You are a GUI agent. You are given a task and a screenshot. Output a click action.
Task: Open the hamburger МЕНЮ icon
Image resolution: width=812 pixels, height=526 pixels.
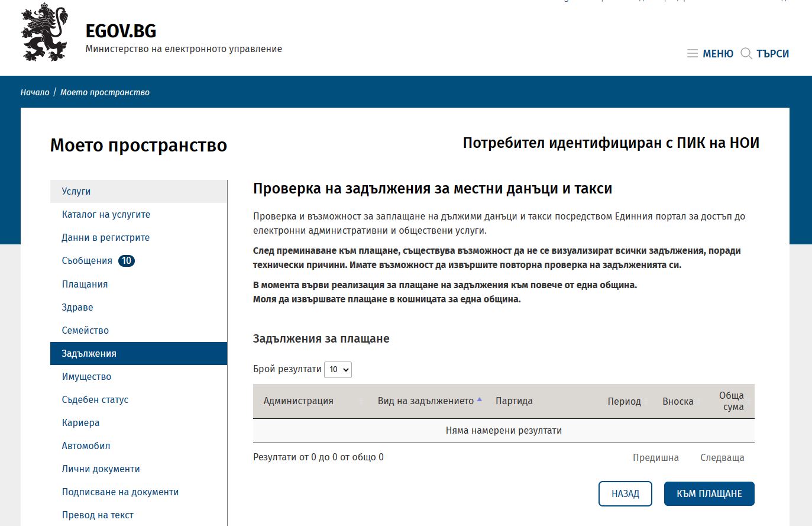coord(692,54)
